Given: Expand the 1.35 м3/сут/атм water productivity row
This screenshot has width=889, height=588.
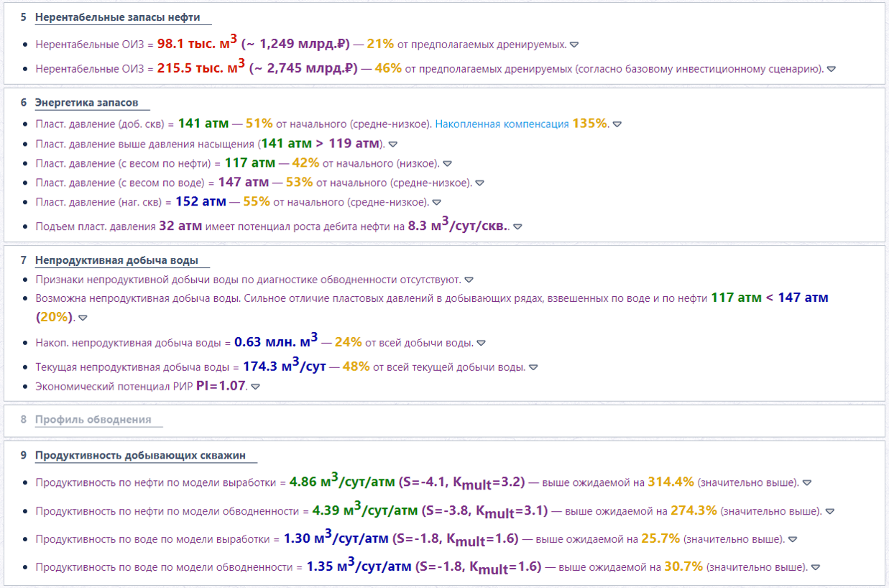Looking at the screenshot, I should click(815, 568).
